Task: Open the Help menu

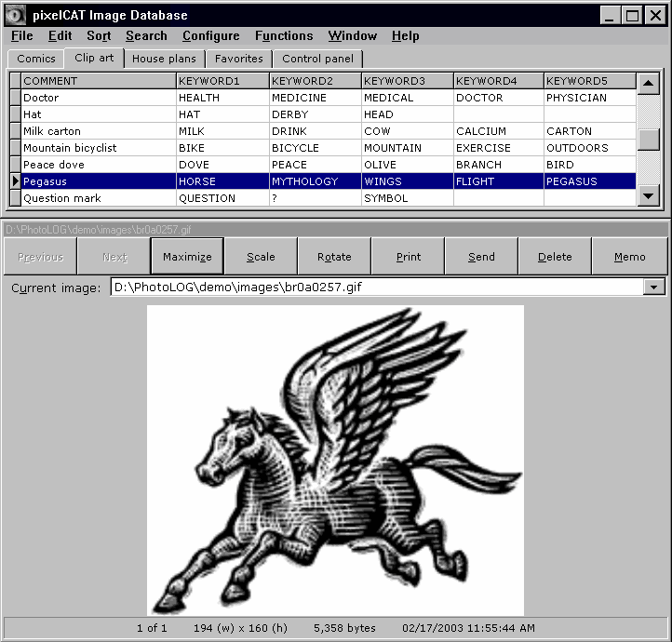Action: [x=405, y=36]
